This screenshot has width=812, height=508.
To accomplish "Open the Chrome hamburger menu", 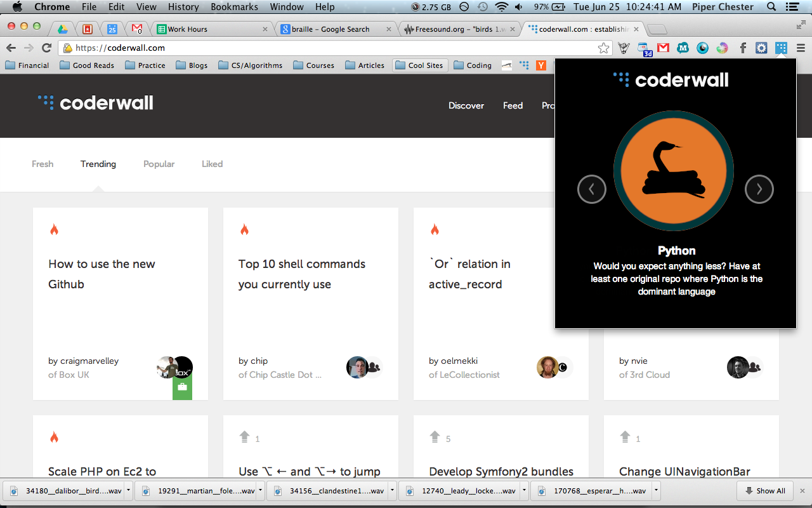I will click(801, 48).
